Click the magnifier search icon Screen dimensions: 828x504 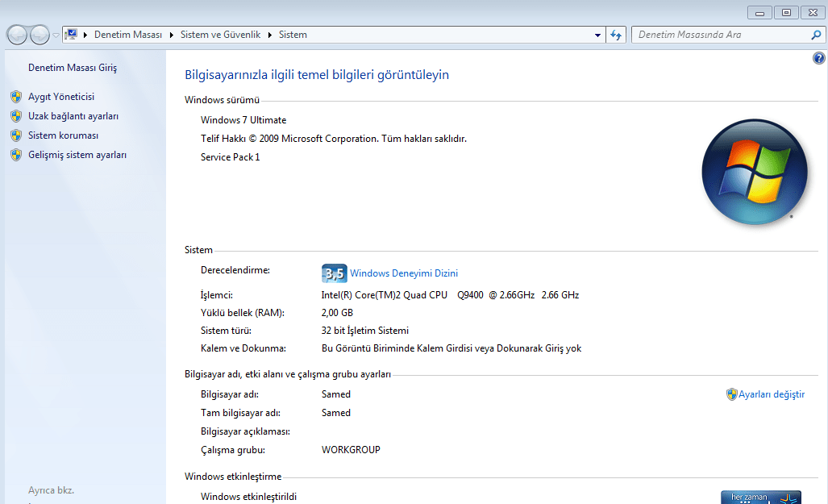[816, 35]
